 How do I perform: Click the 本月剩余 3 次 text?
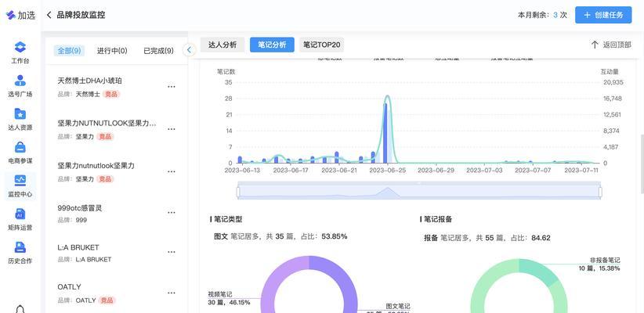543,15
